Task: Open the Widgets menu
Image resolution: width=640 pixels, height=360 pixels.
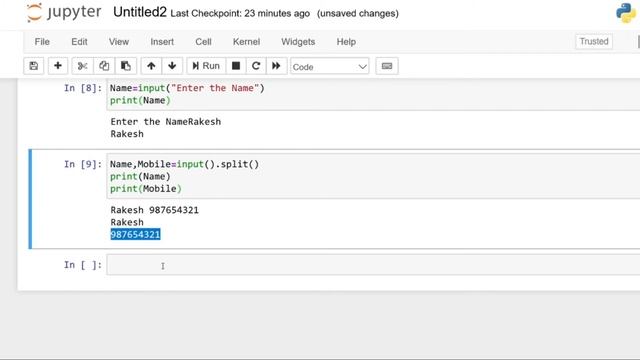Action: pyautogui.click(x=298, y=42)
